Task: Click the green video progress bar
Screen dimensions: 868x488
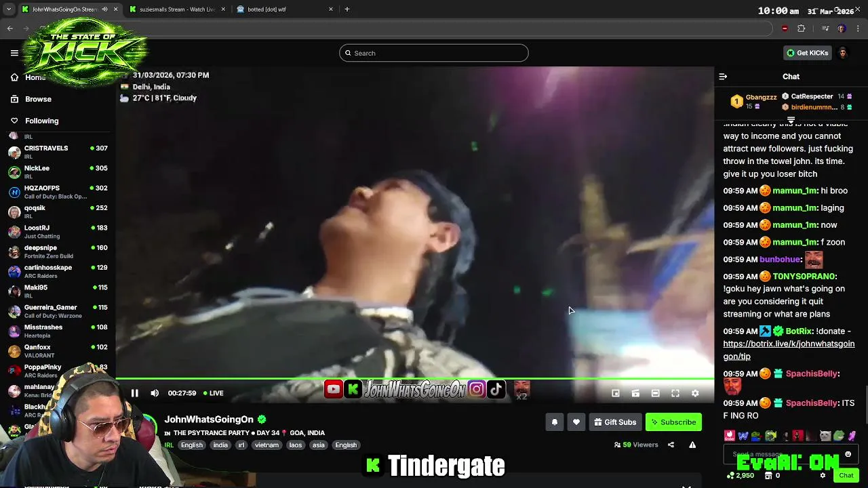Action: (415, 379)
